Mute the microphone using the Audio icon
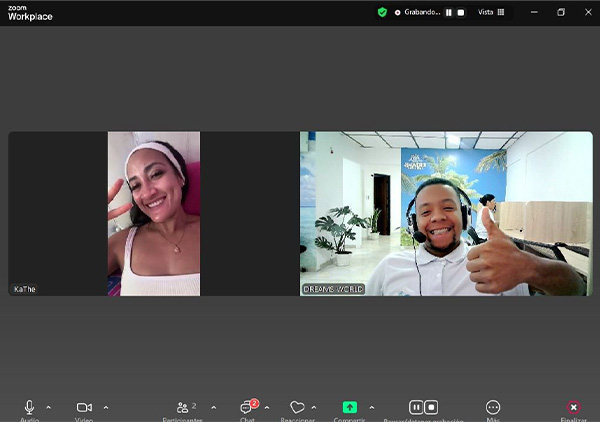This screenshot has width=600, height=422. [29, 407]
